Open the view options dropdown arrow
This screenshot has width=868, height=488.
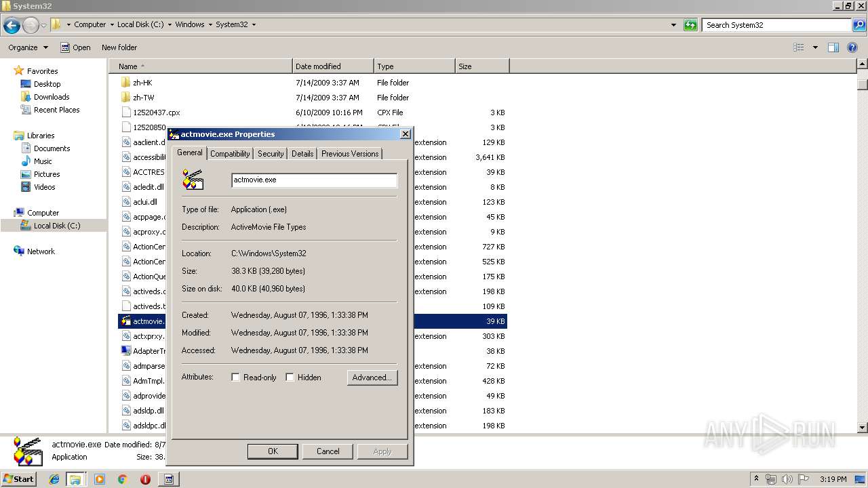coord(815,47)
